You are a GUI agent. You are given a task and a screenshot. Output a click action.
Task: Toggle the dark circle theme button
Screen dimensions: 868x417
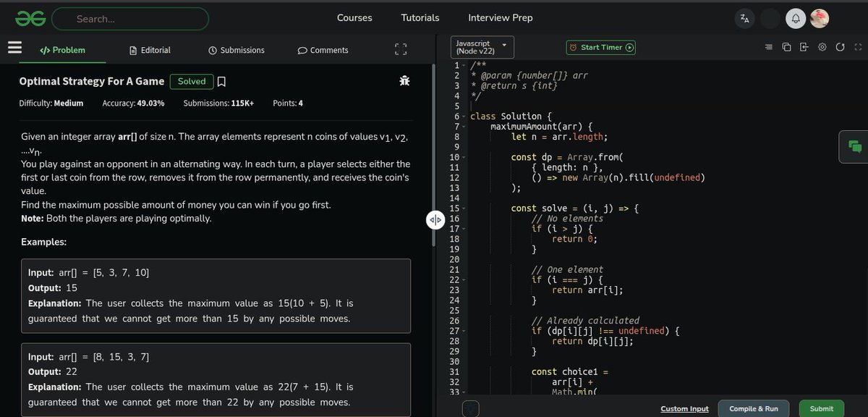click(x=770, y=19)
